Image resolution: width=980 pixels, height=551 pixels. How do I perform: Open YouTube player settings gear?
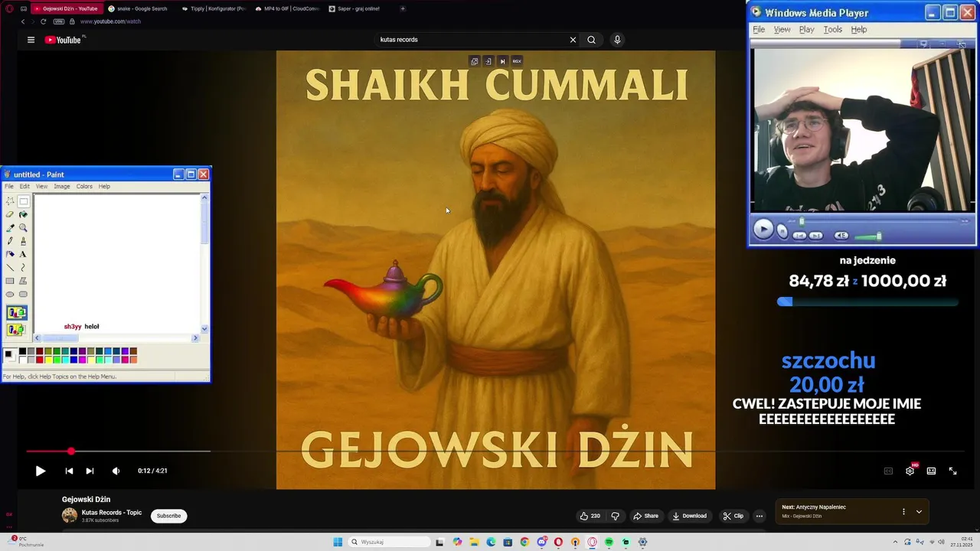pyautogui.click(x=910, y=471)
